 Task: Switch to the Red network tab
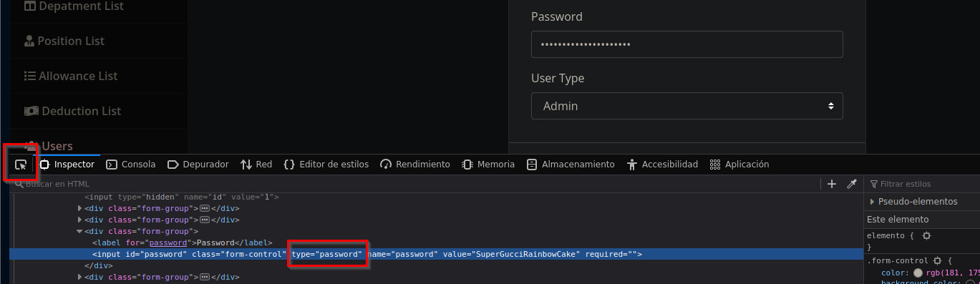pos(256,164)
